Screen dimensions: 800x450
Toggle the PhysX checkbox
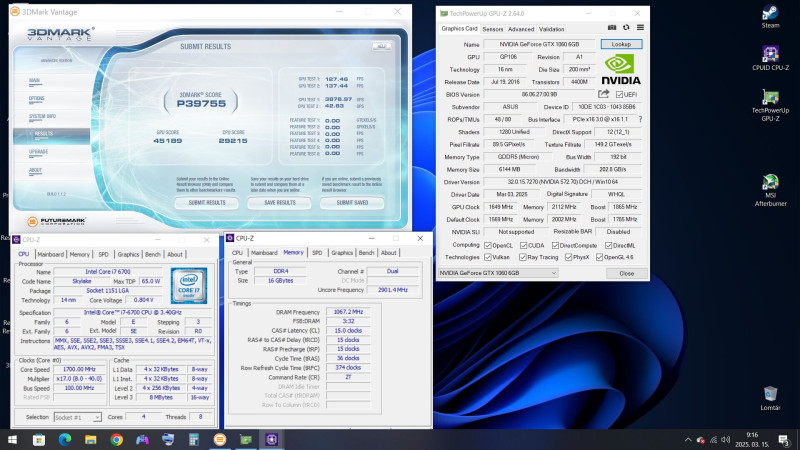[568, 257]
